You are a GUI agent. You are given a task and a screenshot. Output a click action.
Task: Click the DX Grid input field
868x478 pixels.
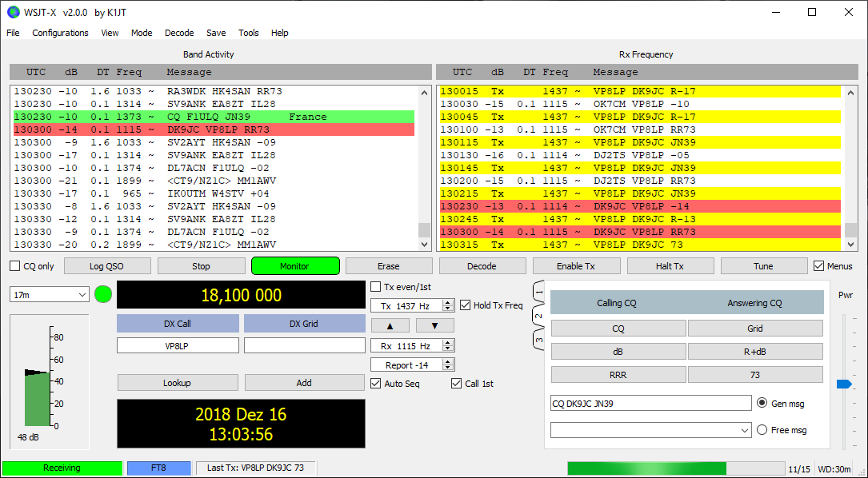(x=305, y=346)
